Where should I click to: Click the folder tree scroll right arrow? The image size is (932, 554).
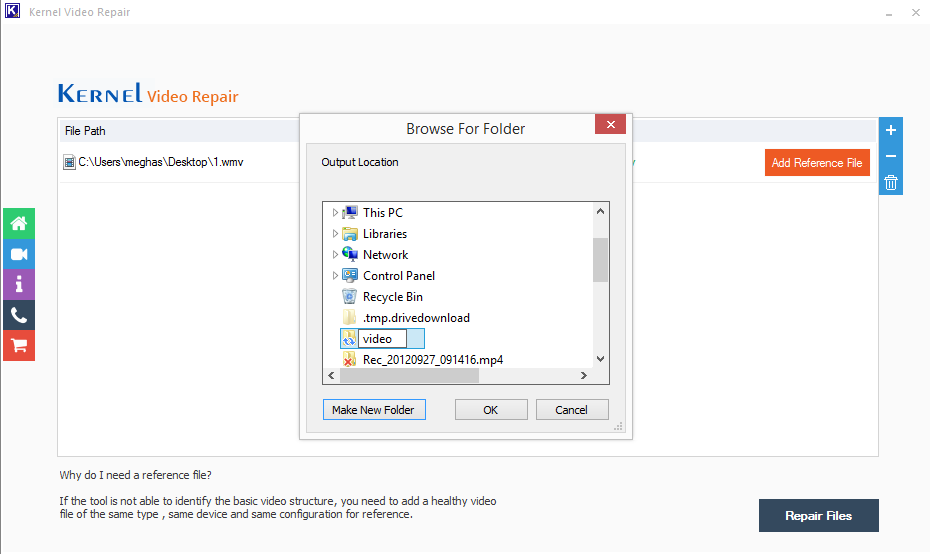point(584,376)
